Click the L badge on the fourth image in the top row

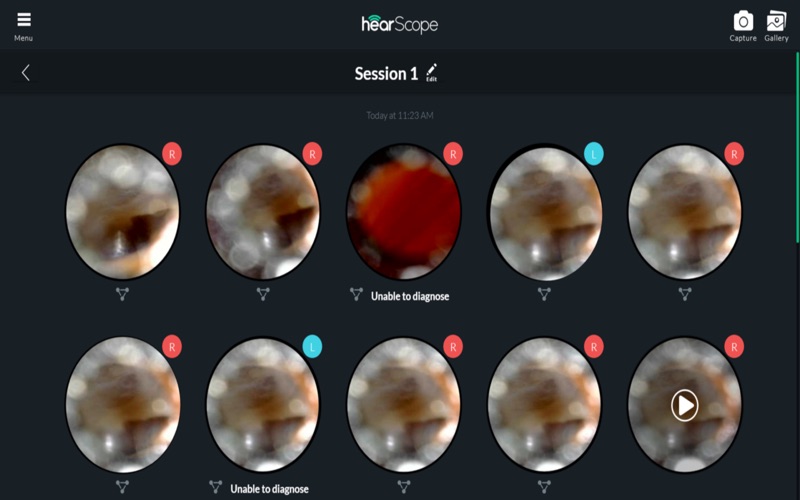(x=593, y=154)
